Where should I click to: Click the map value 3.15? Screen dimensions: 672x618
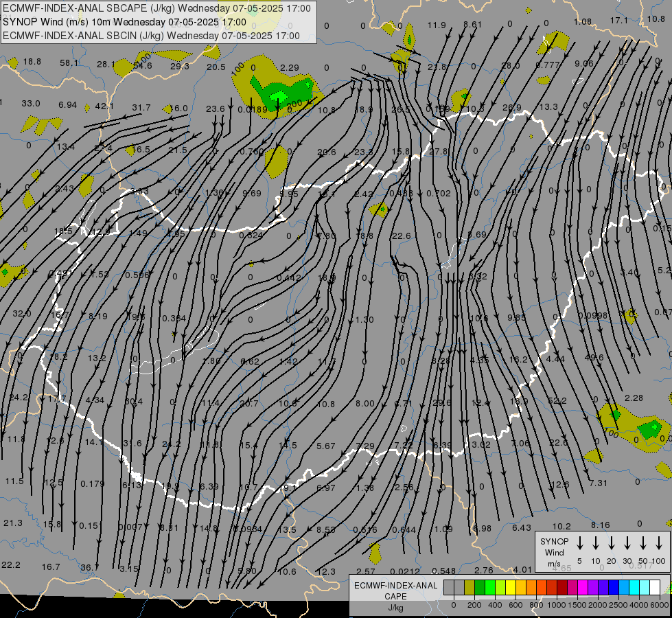tap(129, 569)
